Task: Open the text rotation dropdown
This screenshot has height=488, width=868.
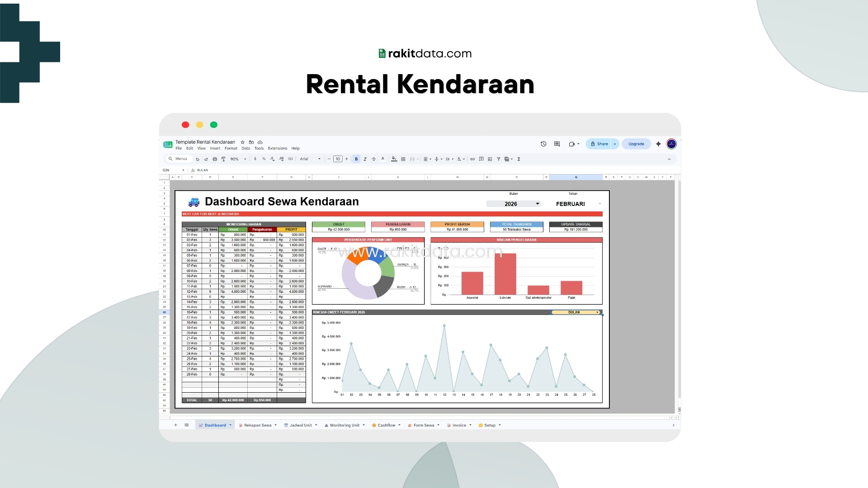Action: pyautogui.click(x=461, y=159)
